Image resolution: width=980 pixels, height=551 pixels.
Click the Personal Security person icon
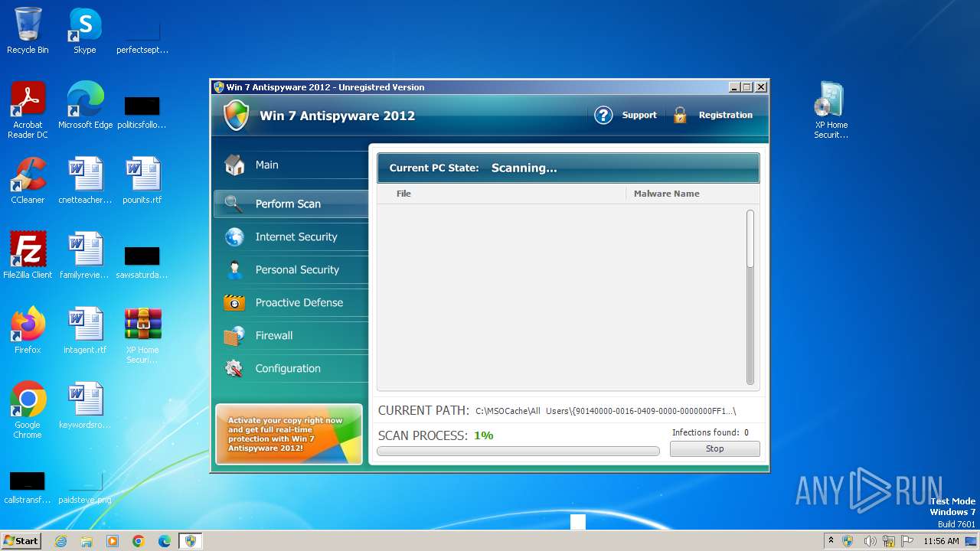point(234,269)
